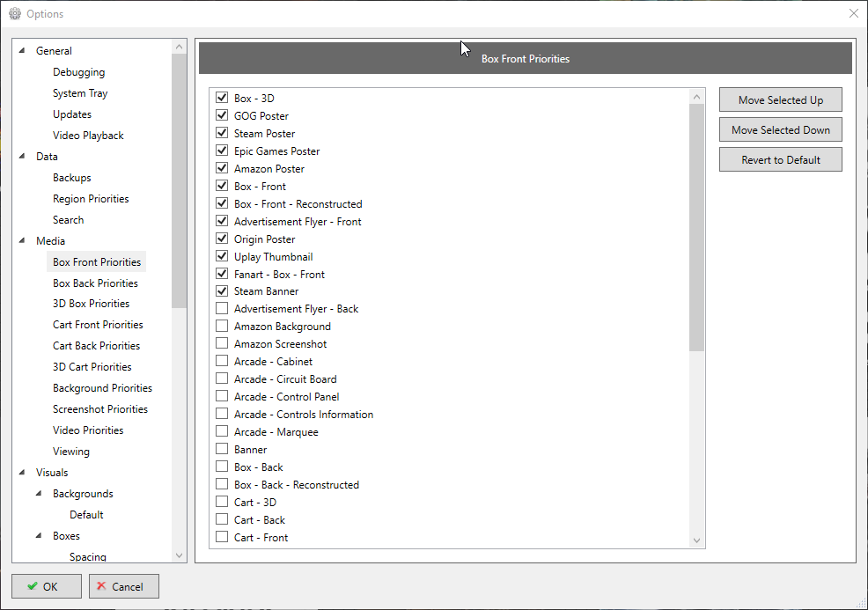Uncheck the Box - 3D checkbox
The image size is (868, 610).
(x=222, y=98)
